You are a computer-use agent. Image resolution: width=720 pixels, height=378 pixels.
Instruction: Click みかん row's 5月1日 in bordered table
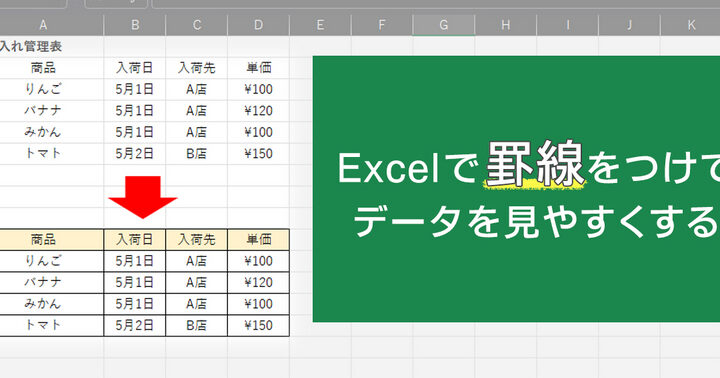(x=135, y=304)
